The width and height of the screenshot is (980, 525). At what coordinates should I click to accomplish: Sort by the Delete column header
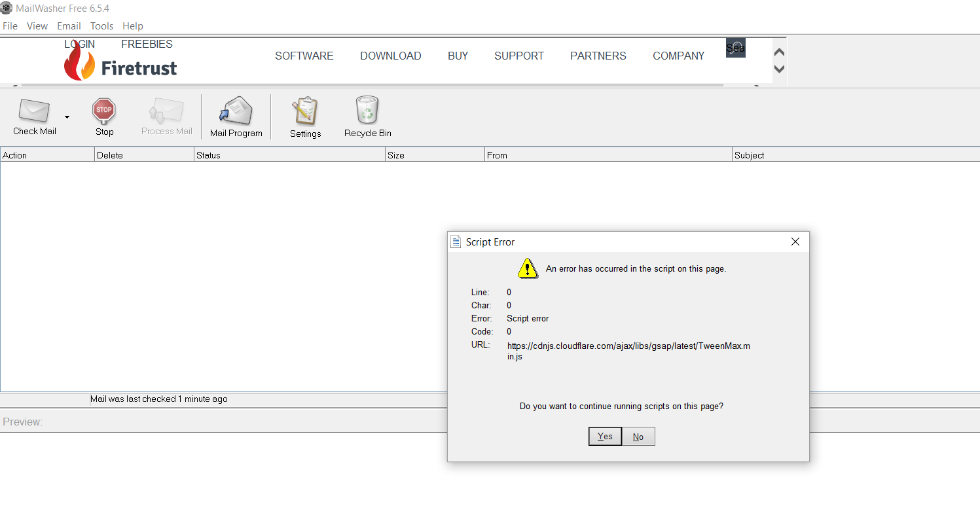145,155
